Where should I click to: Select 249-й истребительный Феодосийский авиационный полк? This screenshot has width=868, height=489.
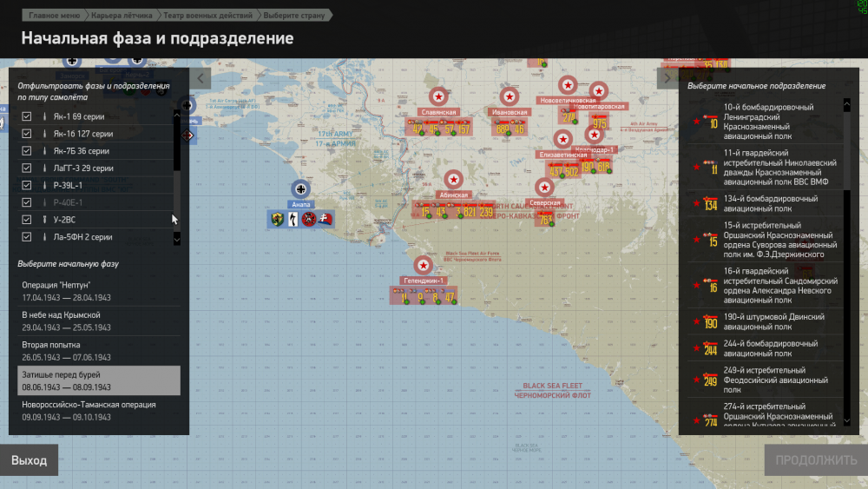point(765,380)
